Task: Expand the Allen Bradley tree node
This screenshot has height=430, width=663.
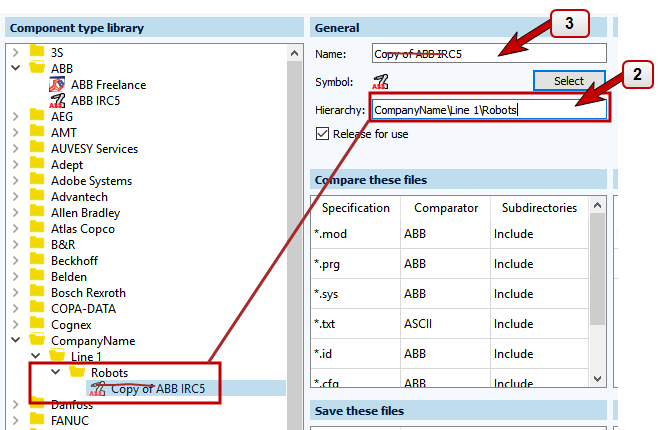Action: click(x=16, y=212)
